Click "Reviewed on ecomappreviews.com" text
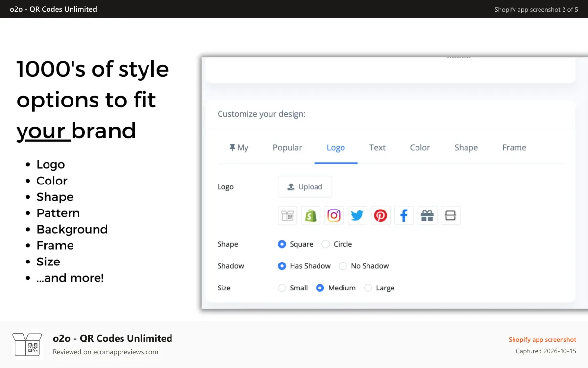Screen dimensions: 588x368 (x=105, y=352)
